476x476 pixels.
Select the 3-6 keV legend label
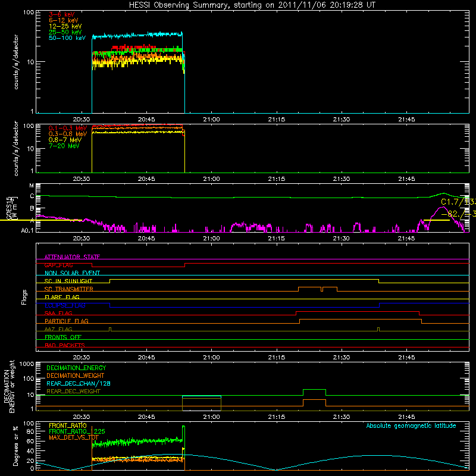[61, 14]
